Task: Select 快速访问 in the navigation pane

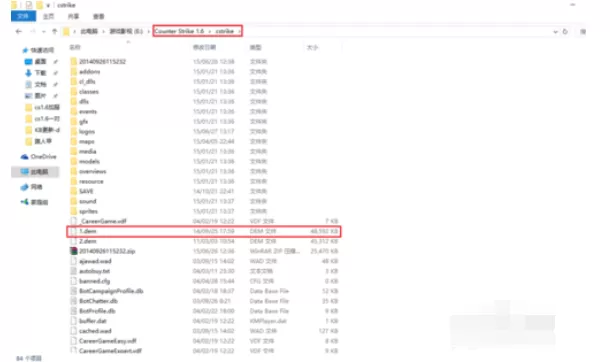Action: pos(42,50)
